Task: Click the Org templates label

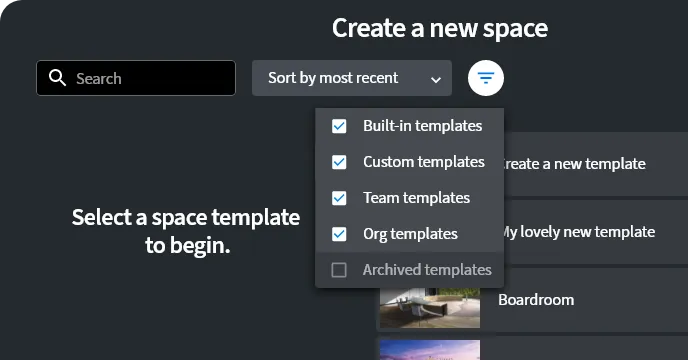Action: pyautogui.click(x=410, y=234)
